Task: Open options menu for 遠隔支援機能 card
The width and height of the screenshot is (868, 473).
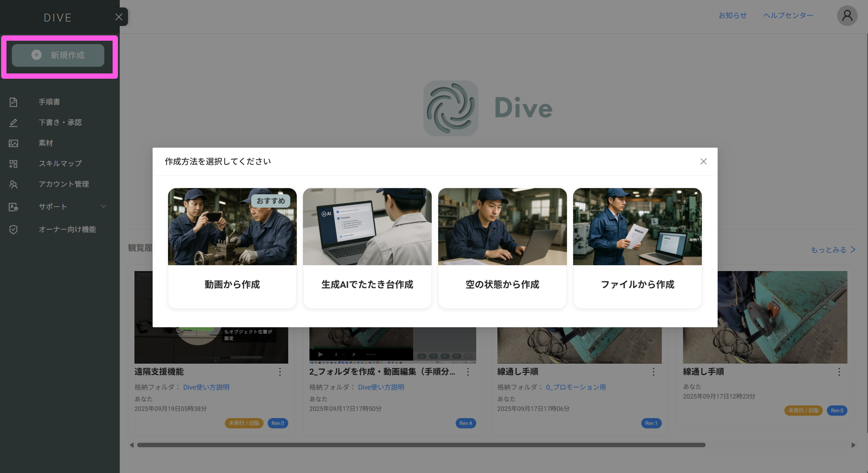Action: click(280, 372)
